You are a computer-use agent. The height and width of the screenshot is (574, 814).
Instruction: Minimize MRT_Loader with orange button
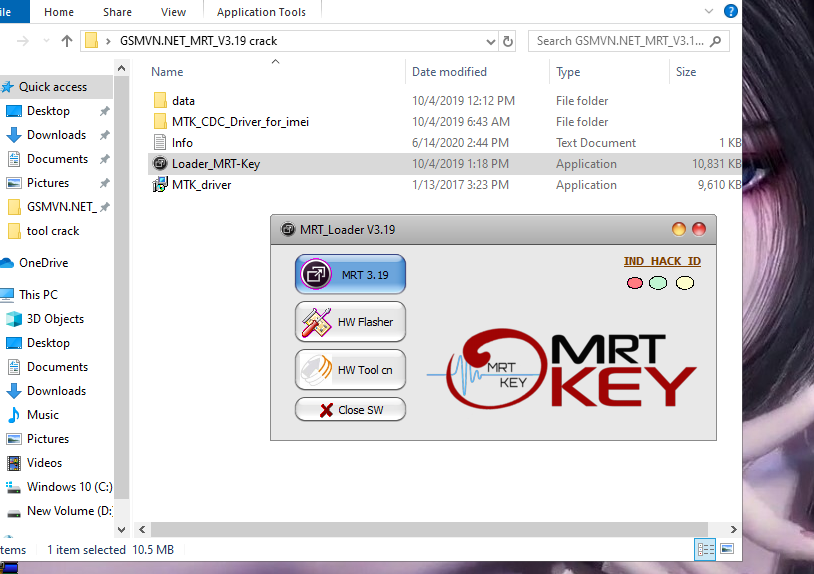(679, 229)
